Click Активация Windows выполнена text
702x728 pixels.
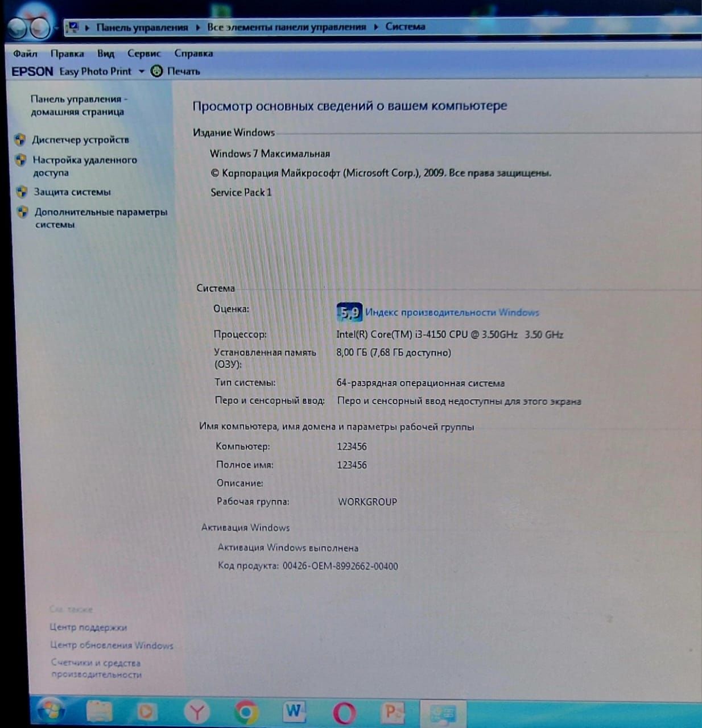(x=288, y=548)
